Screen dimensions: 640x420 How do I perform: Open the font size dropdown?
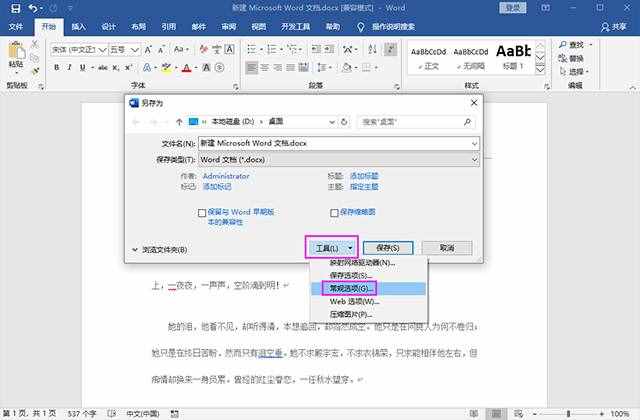135,50
